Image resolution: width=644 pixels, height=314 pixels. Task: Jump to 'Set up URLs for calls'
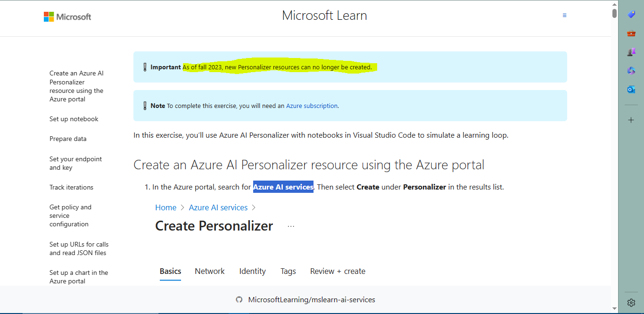tap(79, 248)
